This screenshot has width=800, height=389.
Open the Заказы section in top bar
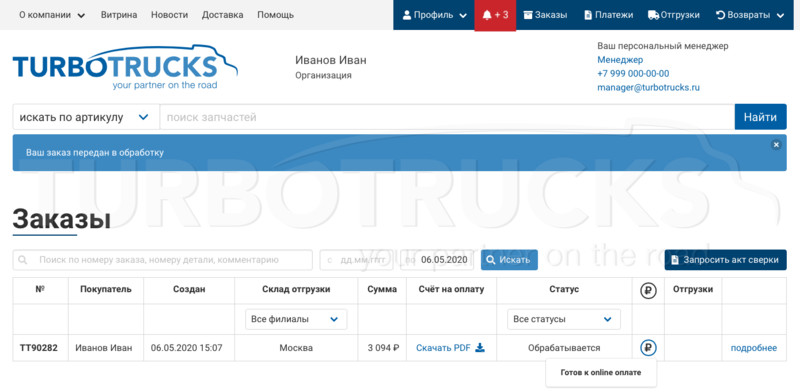pyautogui.click(x=545, y=15)
